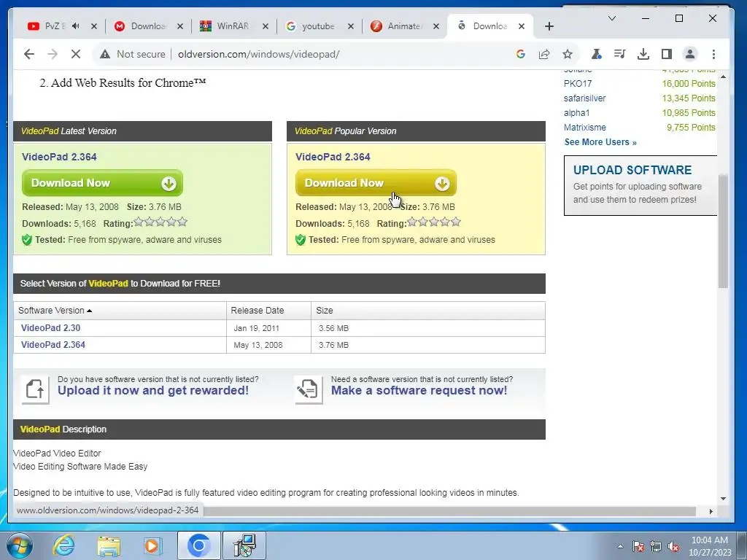Bookmark this page with the star

568,54
